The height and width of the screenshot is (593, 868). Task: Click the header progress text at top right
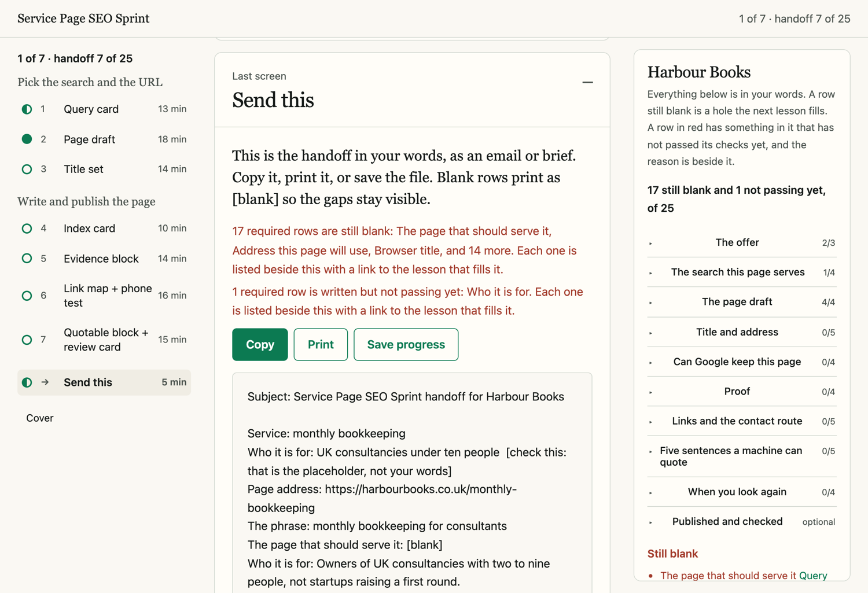pyautogui.click(x=795, y=19)
